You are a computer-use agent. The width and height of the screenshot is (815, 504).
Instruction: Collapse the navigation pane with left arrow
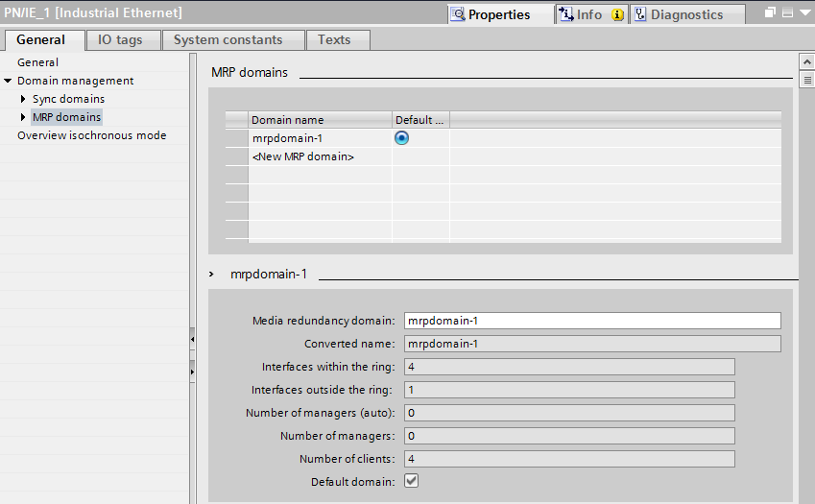pyautogui.click(x=192, y=339)
